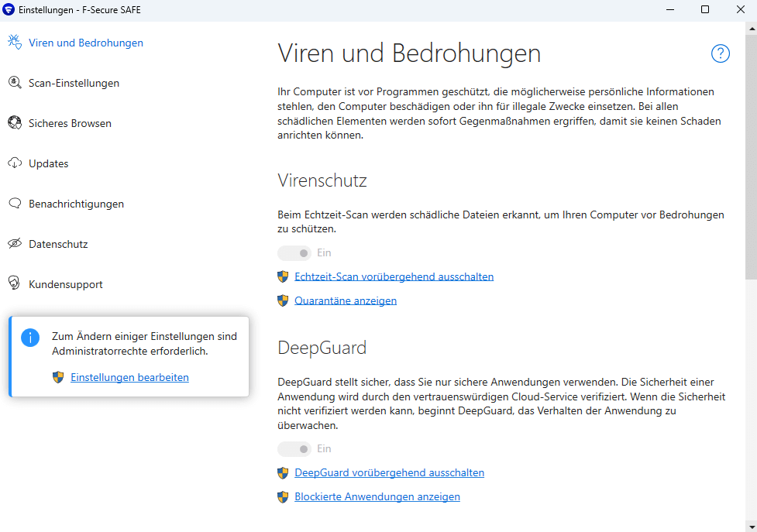This screenshot has height=532, width=757.
Task: Click the shield icon beside Quarantäne anzeigen
Action: point(283,301)
